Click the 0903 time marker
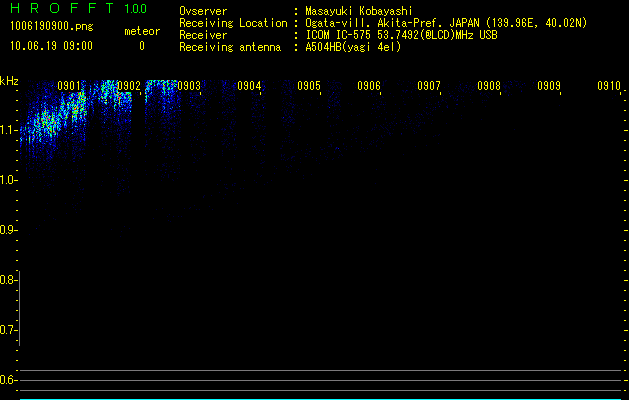The width and height of the screenshot is (629, 400). pos(189,86)
